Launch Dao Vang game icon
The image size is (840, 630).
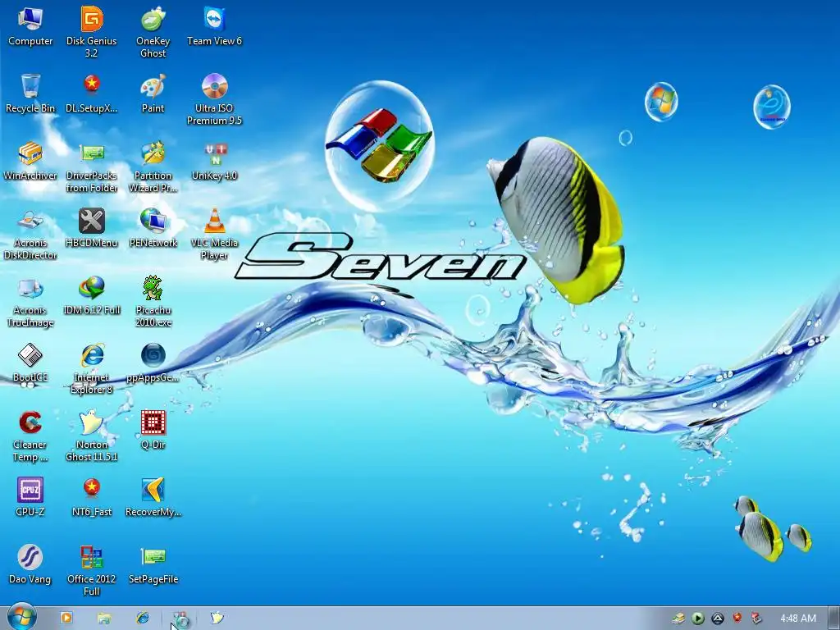coord(30,565)
